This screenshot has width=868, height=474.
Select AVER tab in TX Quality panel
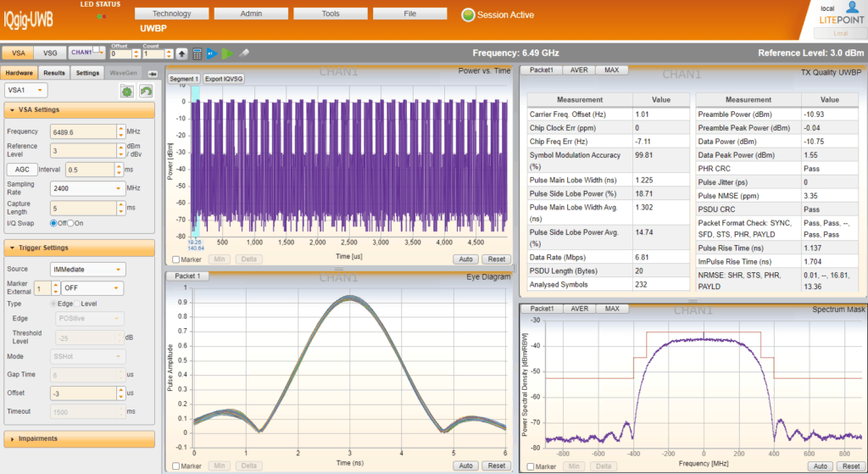click(x=579, y=70)
